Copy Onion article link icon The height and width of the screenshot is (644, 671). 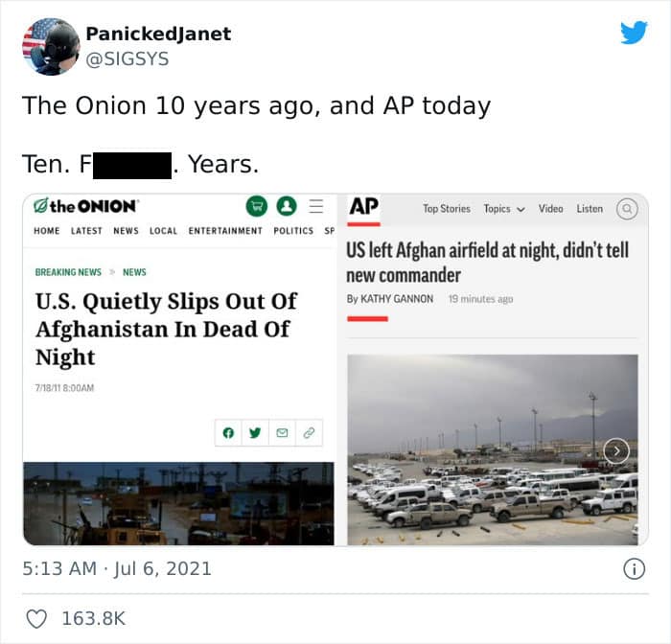click(x=309, y=433)
